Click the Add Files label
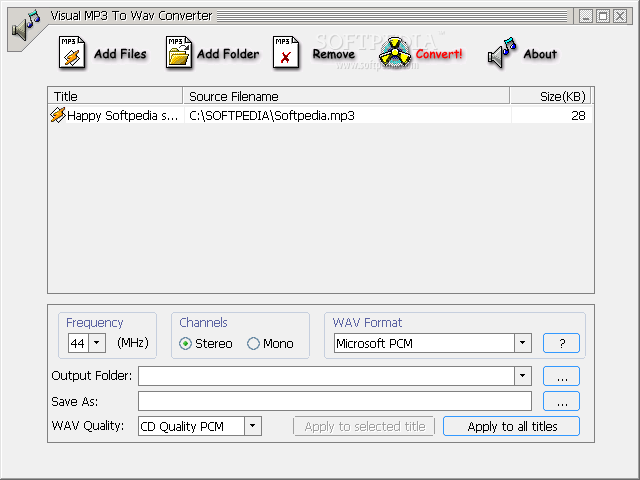This screenshot has height=480, width=640. (120, 54)
